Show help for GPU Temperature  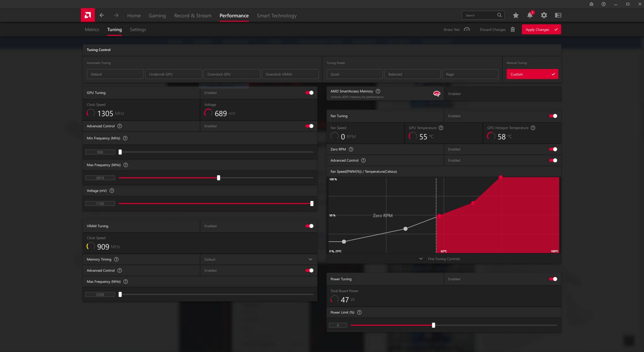tap(441, 128)
